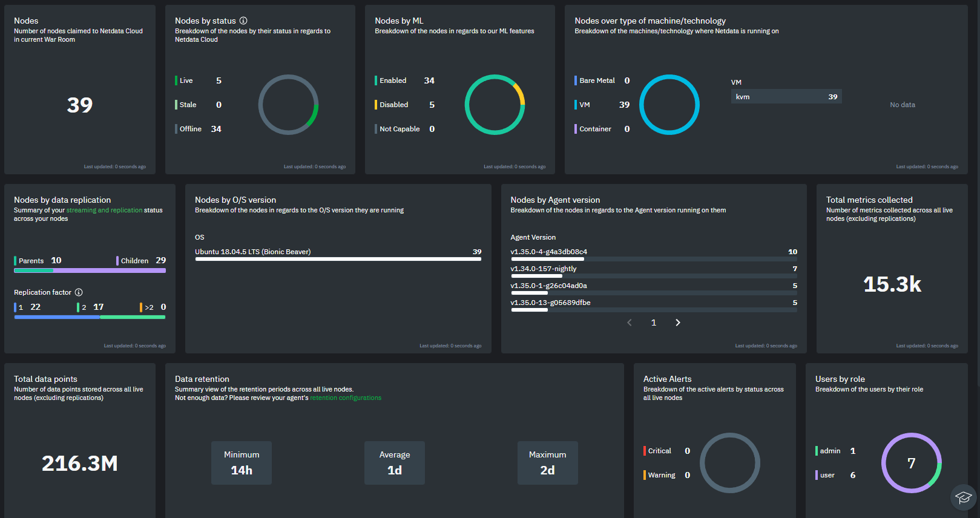The width and height of the screenshot is (980, 518).
Task: Select the ML Enabled legend entry
Action: pyautogui.click(x=405, y=80)
